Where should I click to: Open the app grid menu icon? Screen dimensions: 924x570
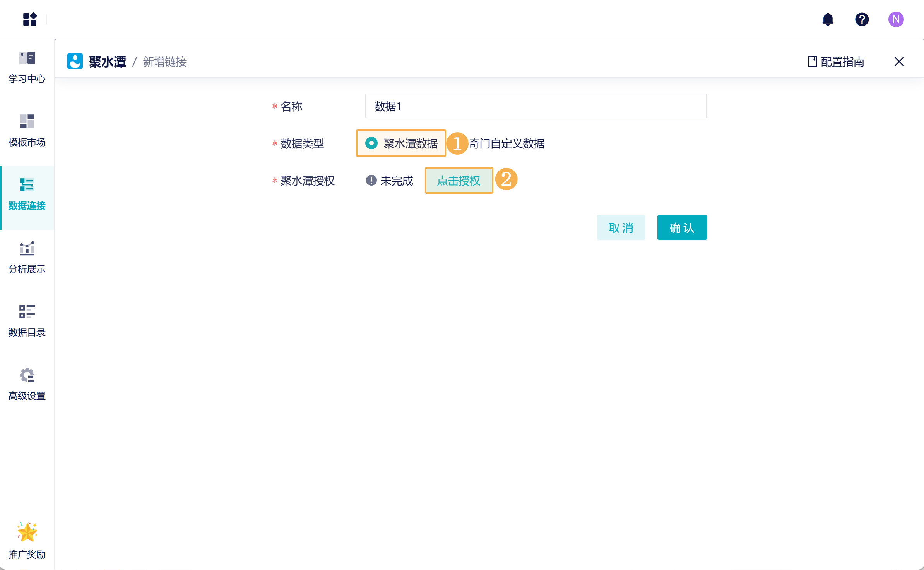tap(30, 19)
